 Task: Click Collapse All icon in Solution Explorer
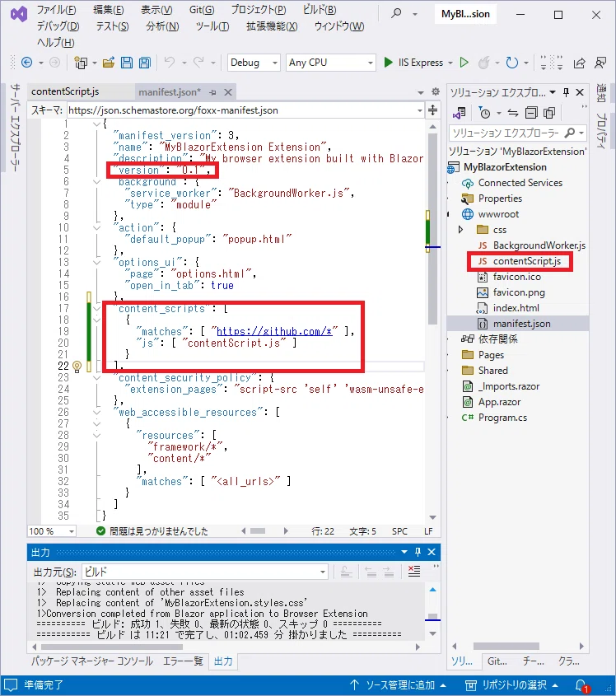coord(531,113)
